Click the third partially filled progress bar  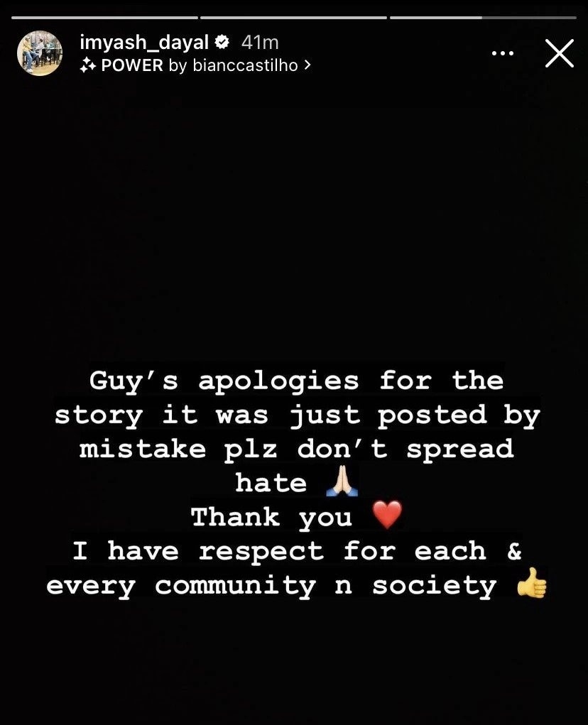pyautogui.click(x=483, y=18)
